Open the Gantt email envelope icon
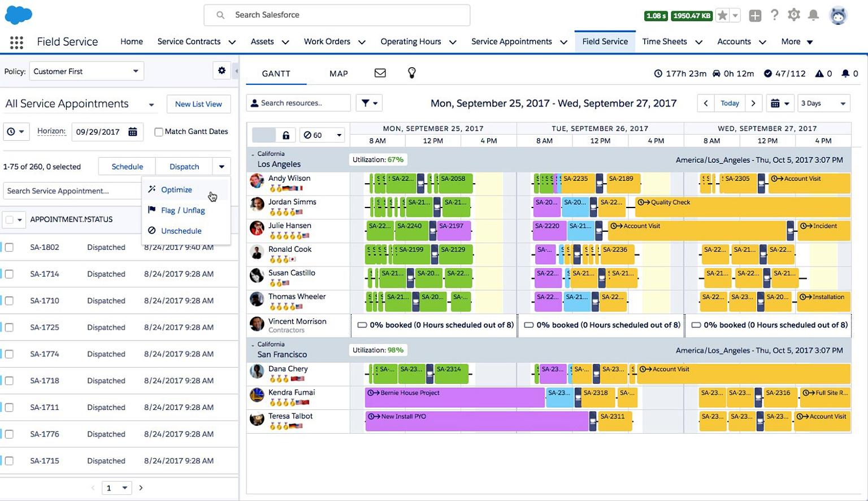868x501 pixels. (380, 72)
